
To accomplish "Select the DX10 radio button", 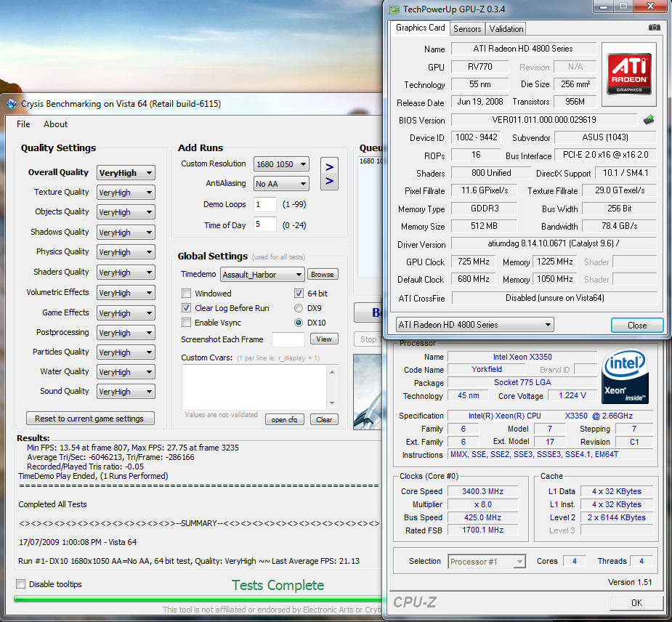I will (299, 323).
